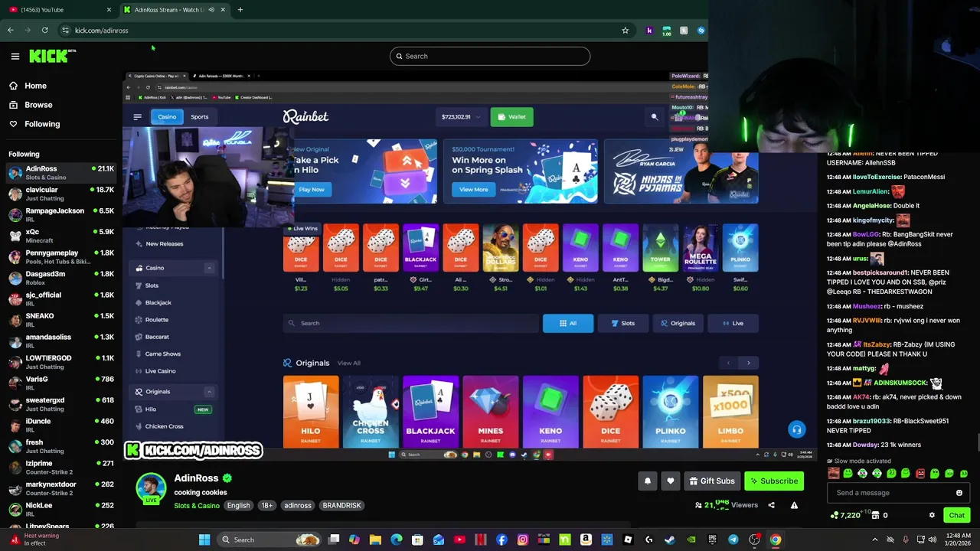Click the browser address bar URL
The width and height of the screenshot is (980, 551).
click(x=101, y=31)
